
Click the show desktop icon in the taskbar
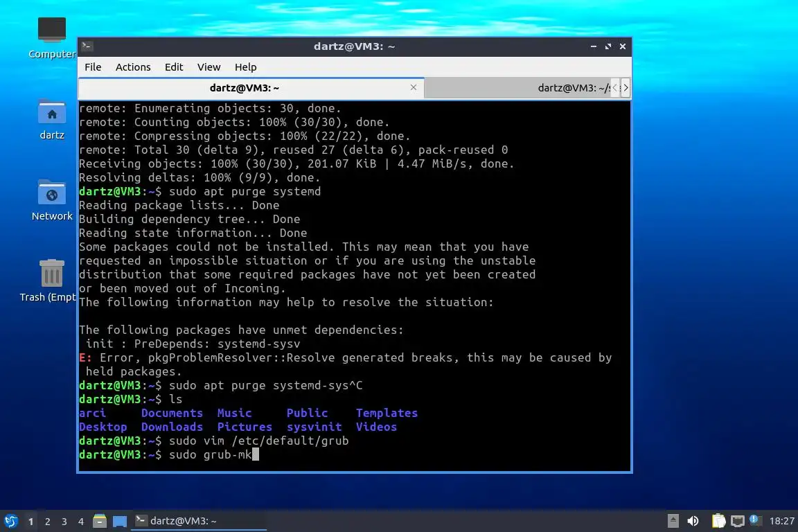(x=120, y=521)
